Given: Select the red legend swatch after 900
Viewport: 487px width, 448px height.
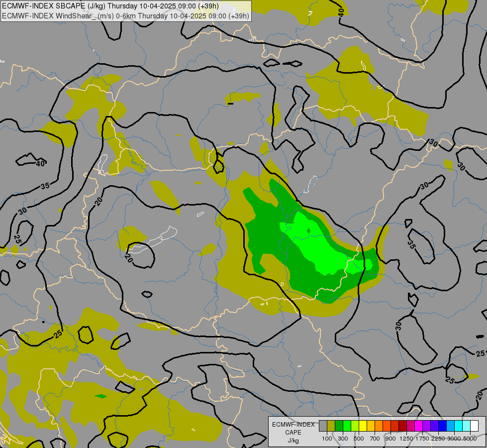Looking at the screenshot, I should coord(395,426).
